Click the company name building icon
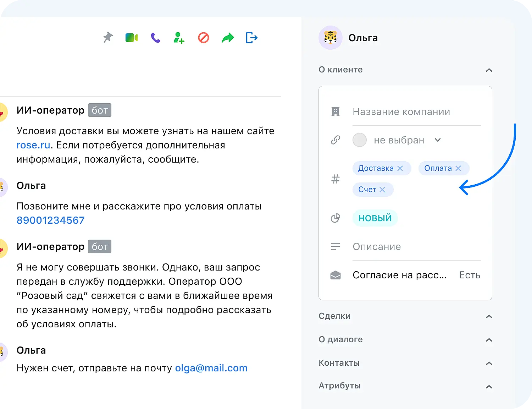532x409 pixels. (x=335, y=111)
